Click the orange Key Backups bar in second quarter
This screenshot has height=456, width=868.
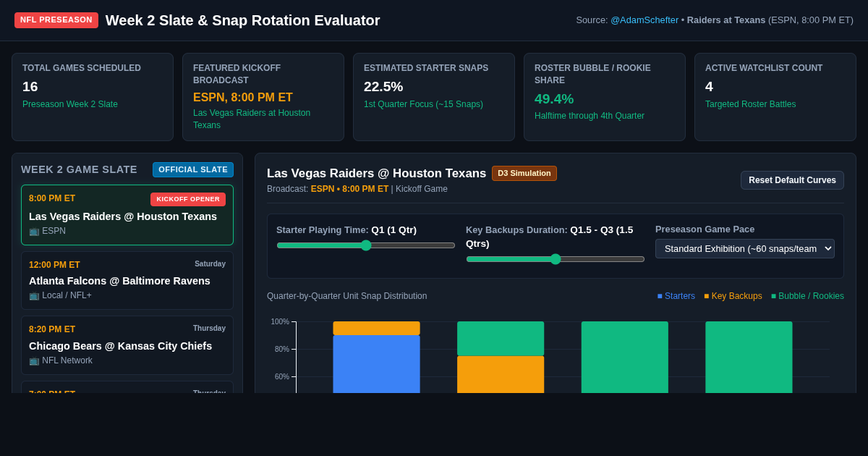[501, 374]
